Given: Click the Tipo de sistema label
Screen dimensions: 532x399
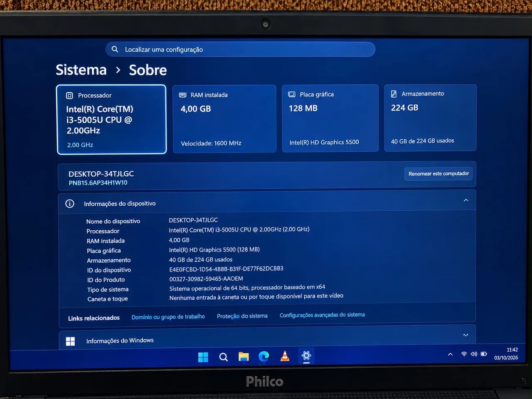Looking at the screenshot, I should coord(108,289).
